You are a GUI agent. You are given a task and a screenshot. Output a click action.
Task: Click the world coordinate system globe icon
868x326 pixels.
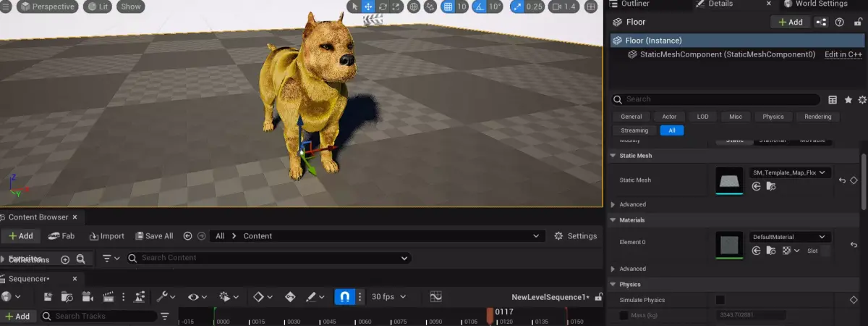(414, 7)
